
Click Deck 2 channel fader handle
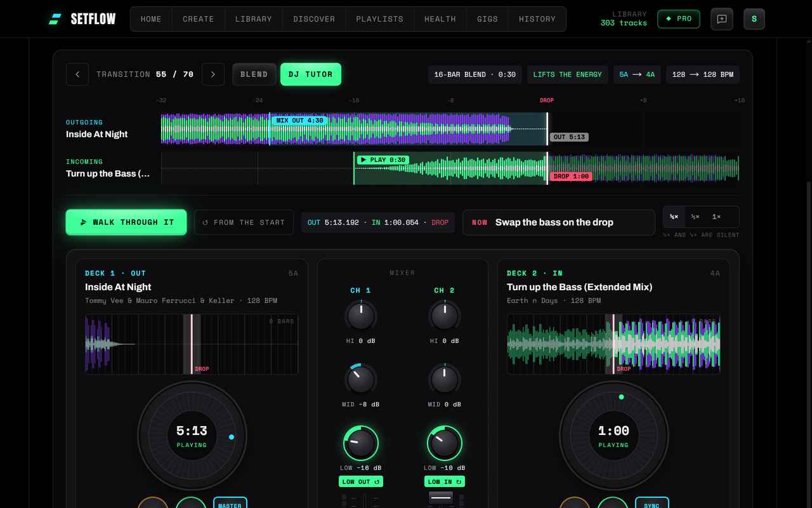(441, 498)
